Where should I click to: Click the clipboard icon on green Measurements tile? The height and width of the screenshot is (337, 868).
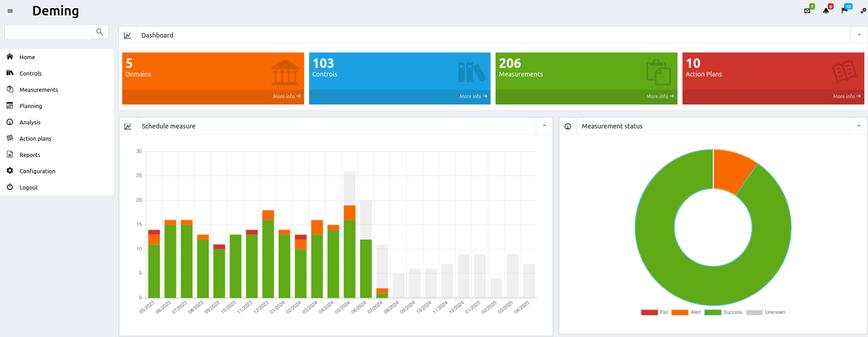coord(658,72)
